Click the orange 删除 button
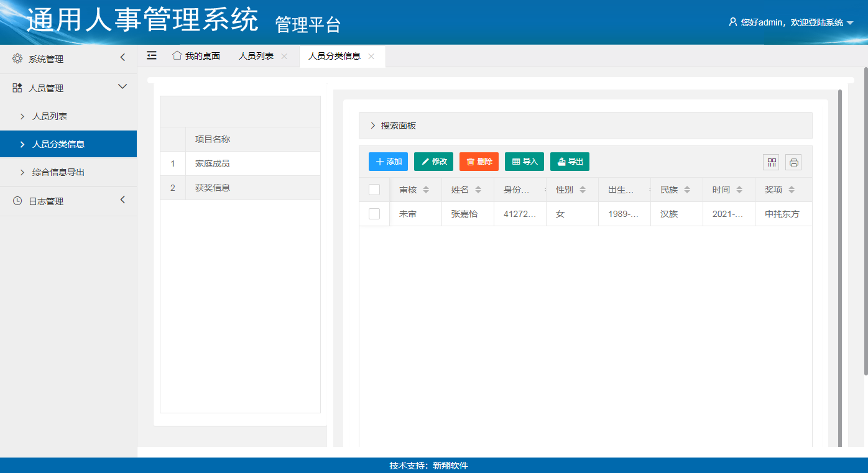The image size is (868, 473). [479, 162]
